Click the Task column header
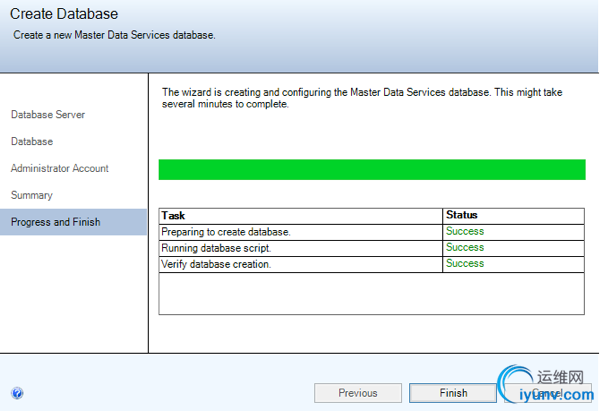The width and height of the screenshot is (600, 411). click(x=300, y=216)
